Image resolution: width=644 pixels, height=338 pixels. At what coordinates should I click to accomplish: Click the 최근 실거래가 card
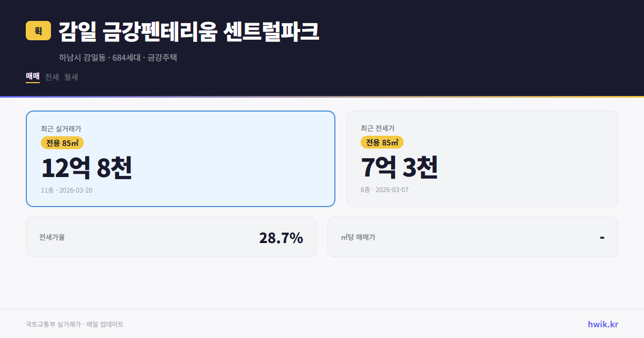coord(180,158)
